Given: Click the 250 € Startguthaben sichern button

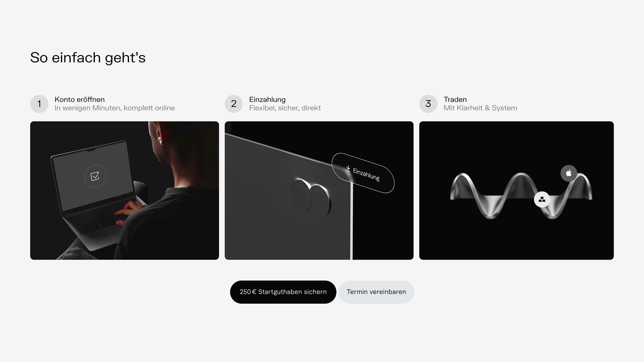Looking at the screenshot, I should tap(283, 292).
